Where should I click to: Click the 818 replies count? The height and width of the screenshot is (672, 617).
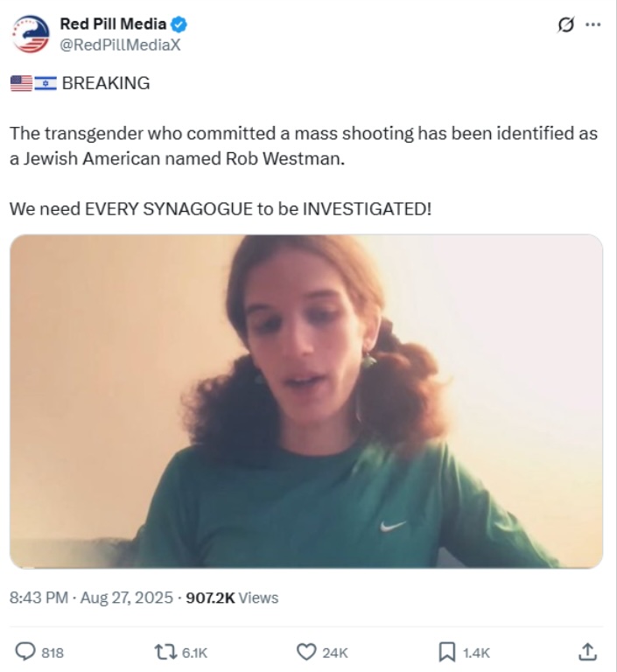(x=53, y=653)
